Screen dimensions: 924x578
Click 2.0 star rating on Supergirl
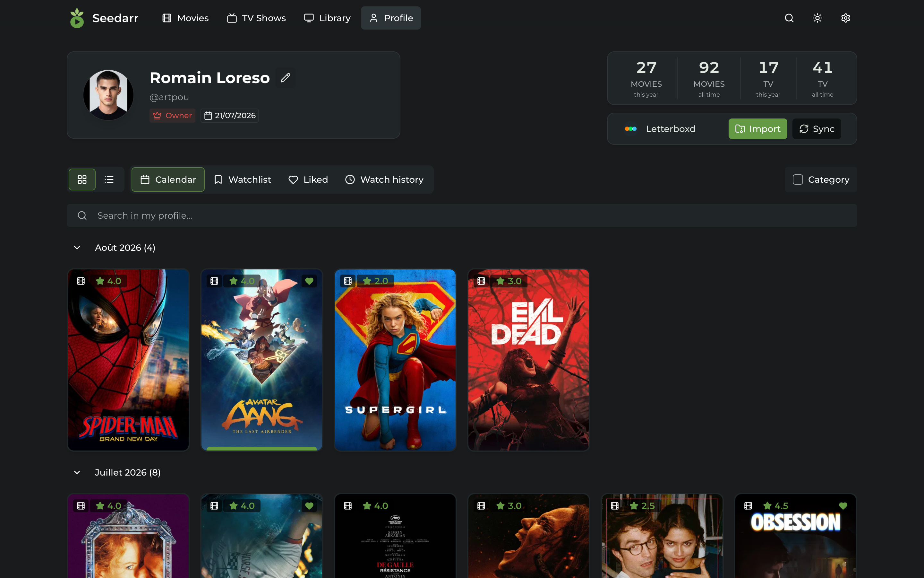376,281
